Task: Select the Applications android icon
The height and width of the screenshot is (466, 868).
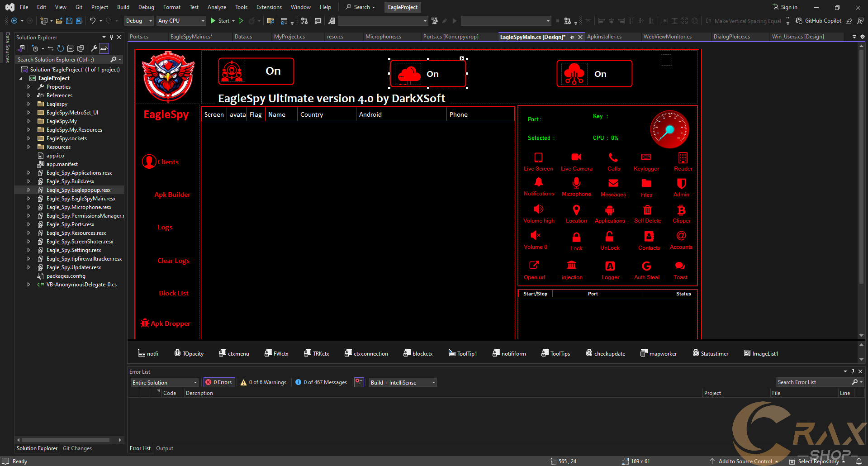Action: pos(610,210)
